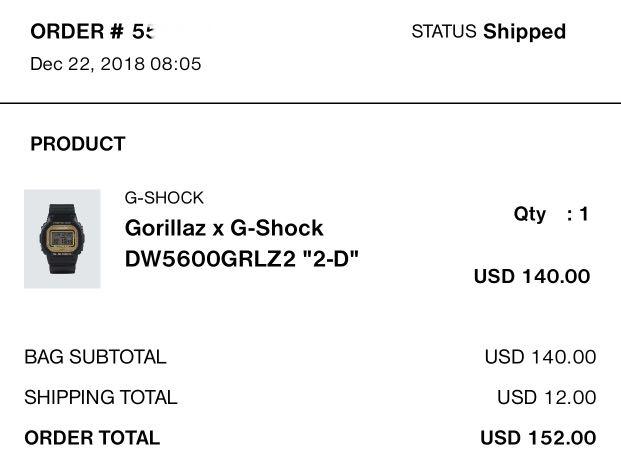Tap the 08:05 order time

[175, 64]
